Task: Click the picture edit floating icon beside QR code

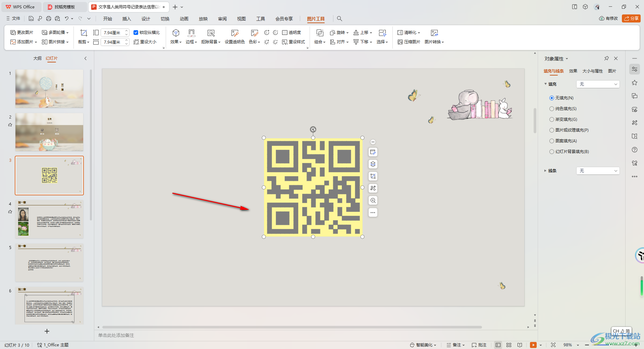Action: point(373,152)
